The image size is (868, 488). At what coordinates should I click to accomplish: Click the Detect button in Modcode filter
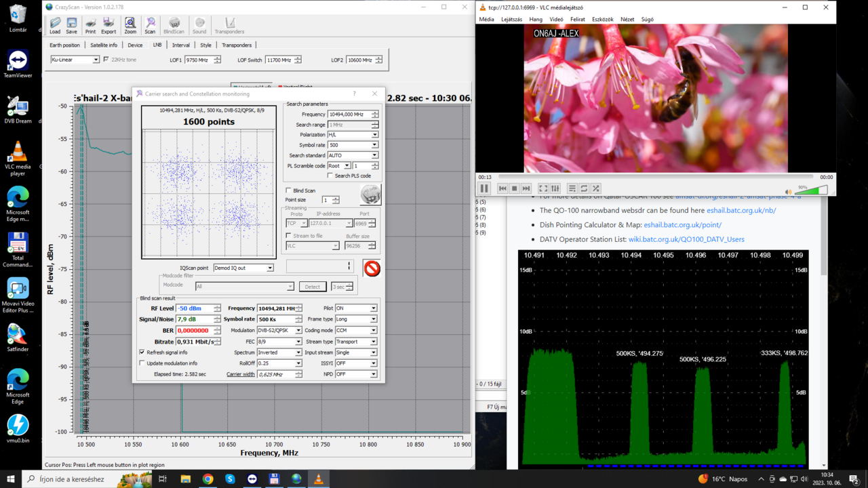[x=312, y=287]
